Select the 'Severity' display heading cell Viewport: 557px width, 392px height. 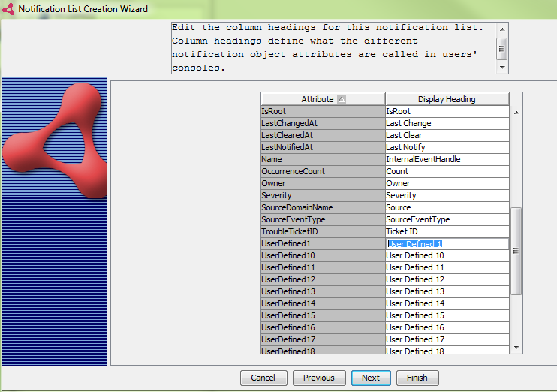[447, 195]
